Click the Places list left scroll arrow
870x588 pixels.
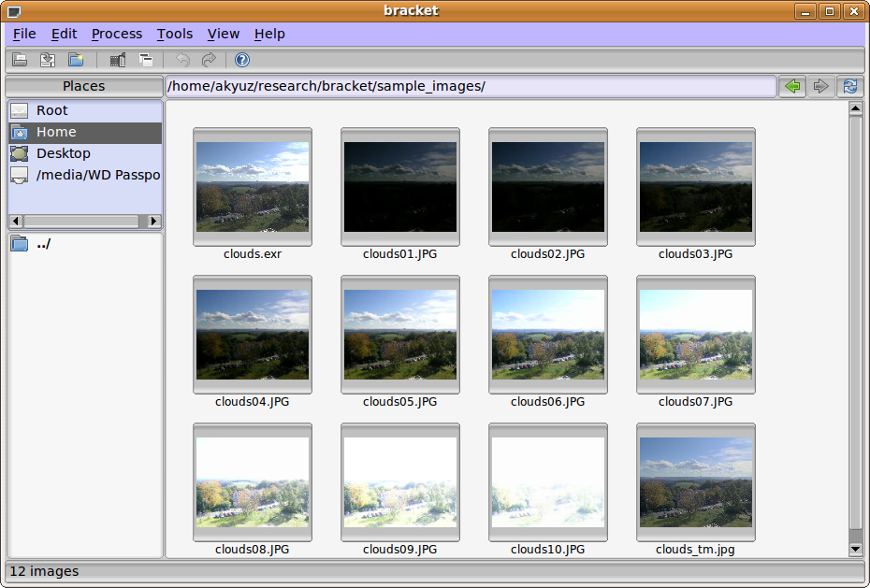(x=16, y=222)
